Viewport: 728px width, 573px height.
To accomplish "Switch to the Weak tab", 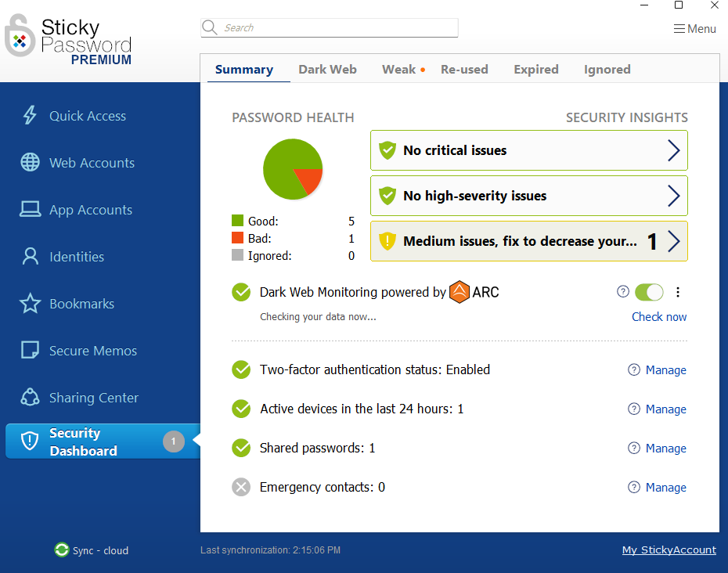I will tap(398, 69).
